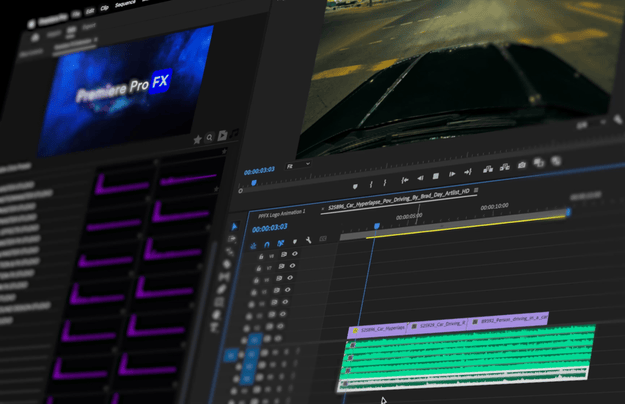Viewport: 625px width, 404px height.
Task: Step back one frame
Action: [420, 178]
